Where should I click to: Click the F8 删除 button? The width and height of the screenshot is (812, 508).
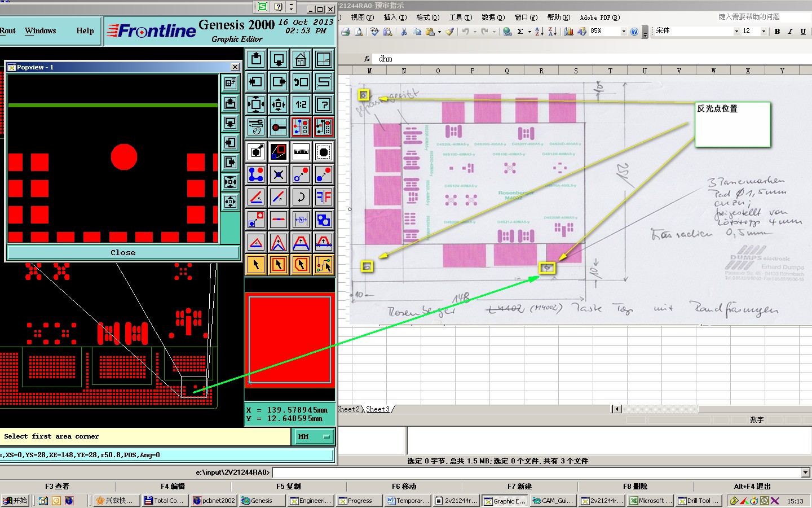point(635,486)
